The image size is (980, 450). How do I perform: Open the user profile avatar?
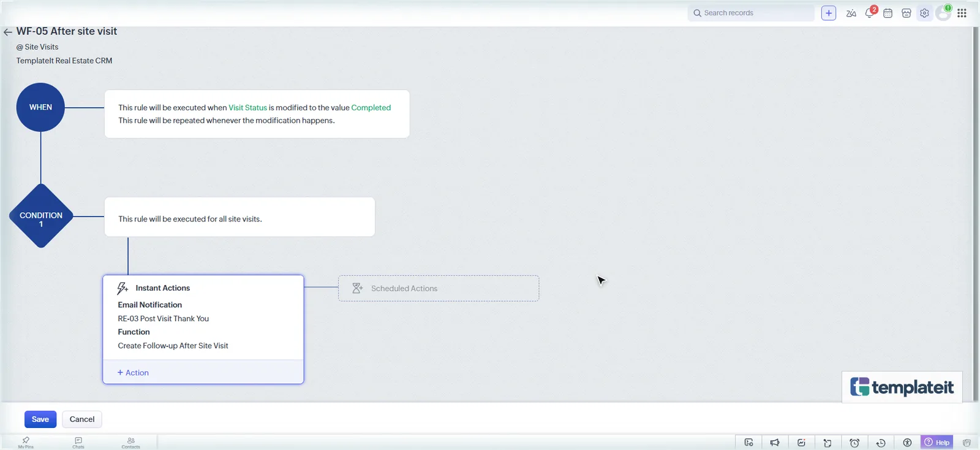[943, 13]
